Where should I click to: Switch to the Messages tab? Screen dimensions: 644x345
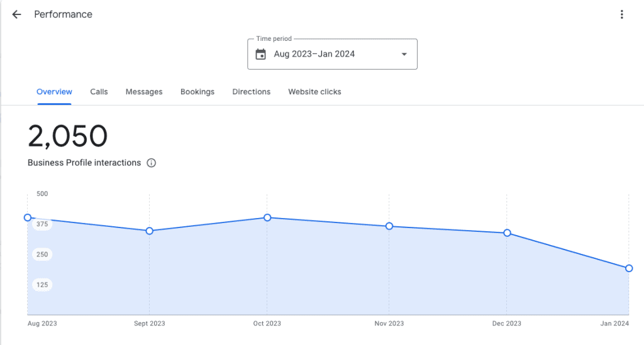[x=144, y=92]
